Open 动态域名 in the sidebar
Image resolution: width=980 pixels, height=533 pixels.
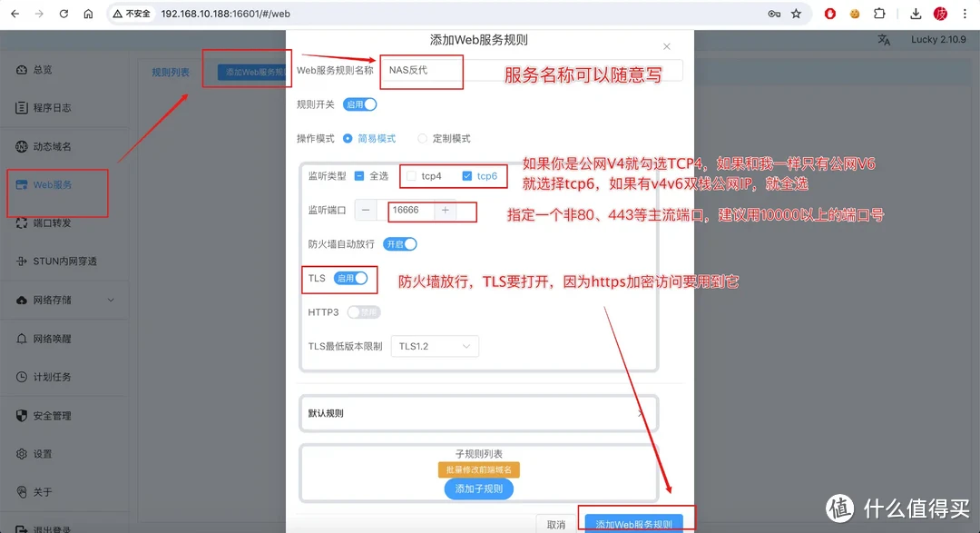(x=52, y=146)
